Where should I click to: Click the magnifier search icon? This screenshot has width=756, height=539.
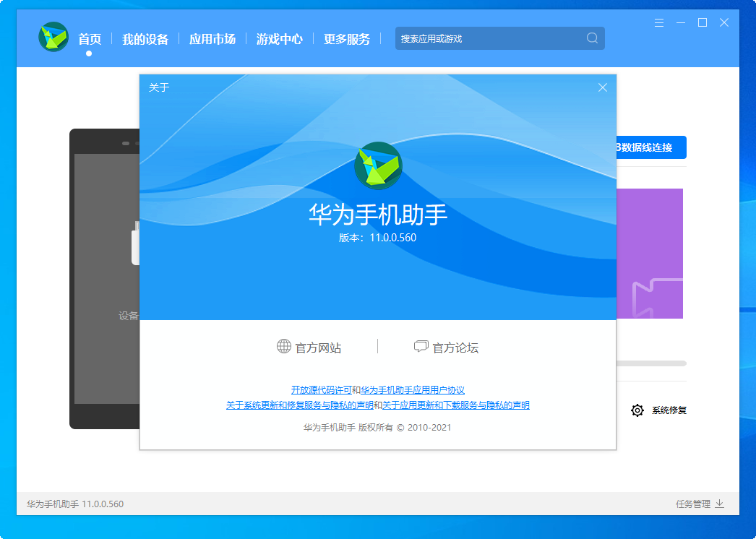point(592,38)
